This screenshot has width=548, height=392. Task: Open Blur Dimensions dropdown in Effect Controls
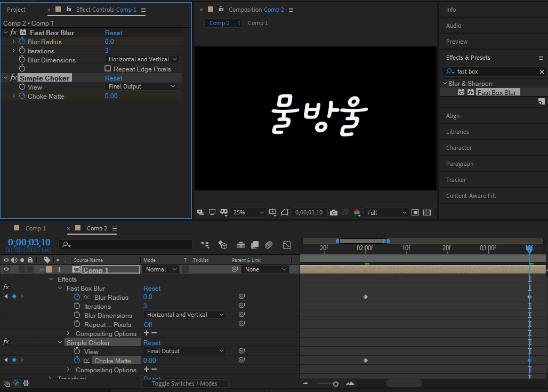coord(142,59)
